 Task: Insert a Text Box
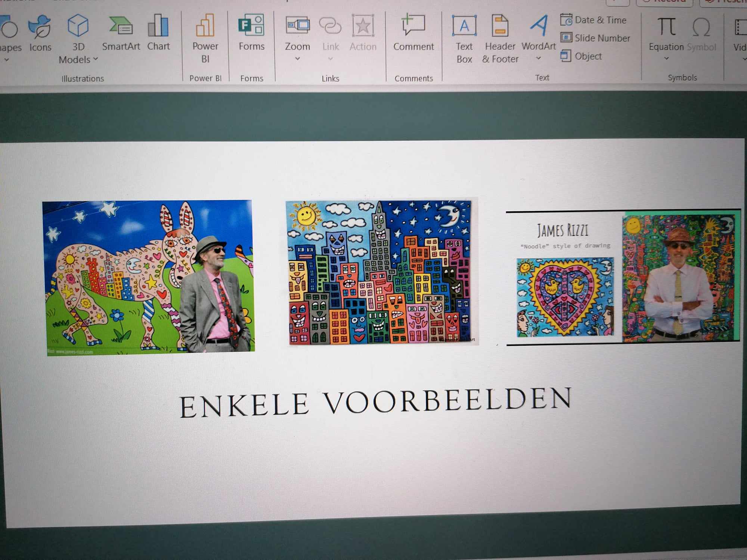pos(464,39)
